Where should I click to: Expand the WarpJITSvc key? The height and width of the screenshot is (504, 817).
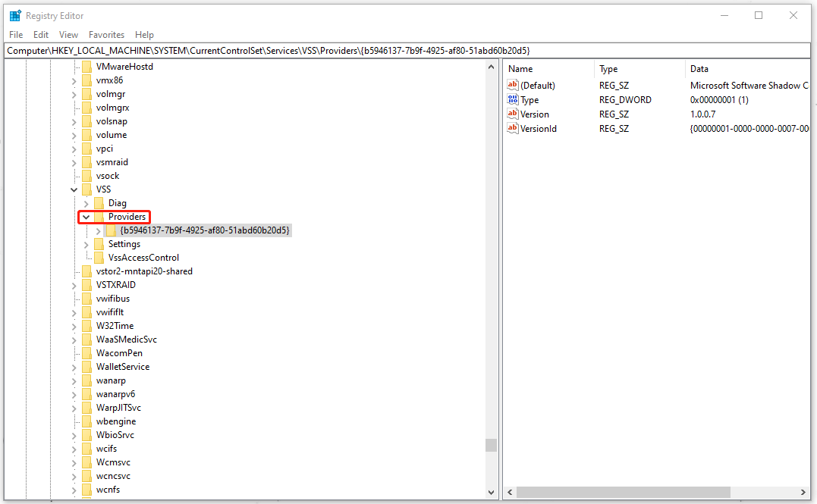coord(74,409)
